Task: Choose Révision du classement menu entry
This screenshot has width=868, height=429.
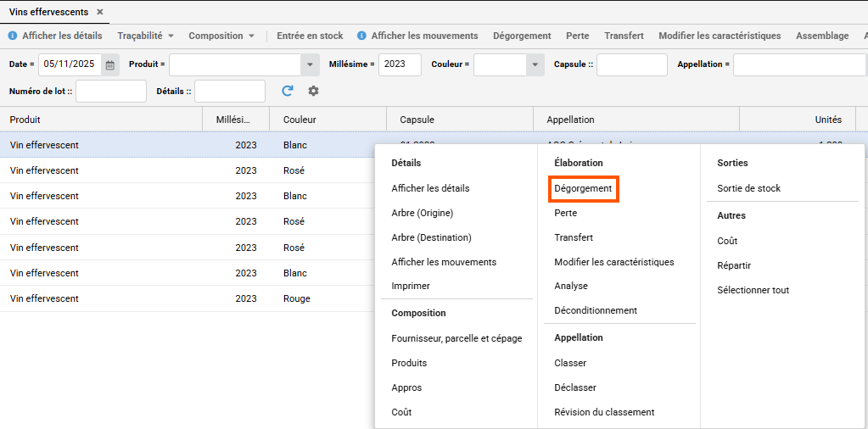Action: (x=604, y=412)
